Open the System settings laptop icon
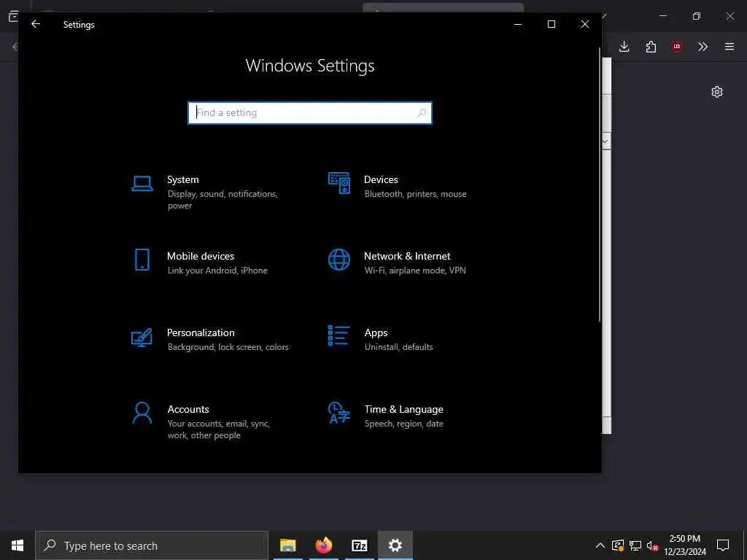747x560 pixels. coord(142,183)
